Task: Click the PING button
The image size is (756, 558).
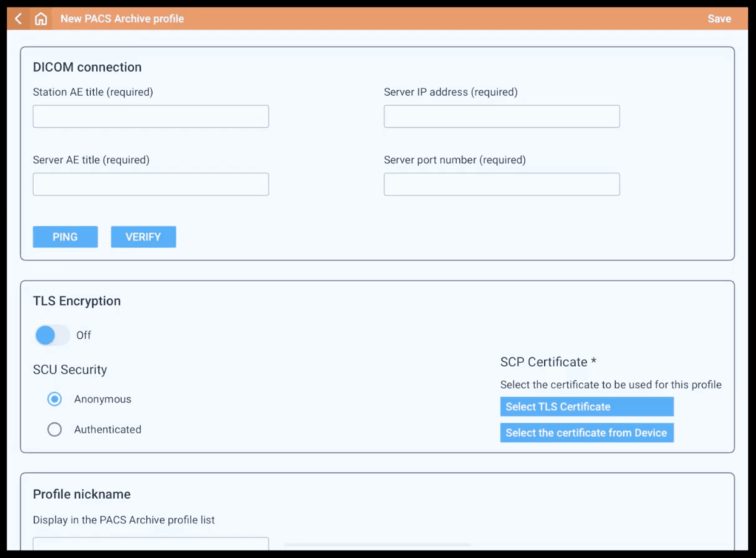Action: pyautogui.click(x=65, y=236)
